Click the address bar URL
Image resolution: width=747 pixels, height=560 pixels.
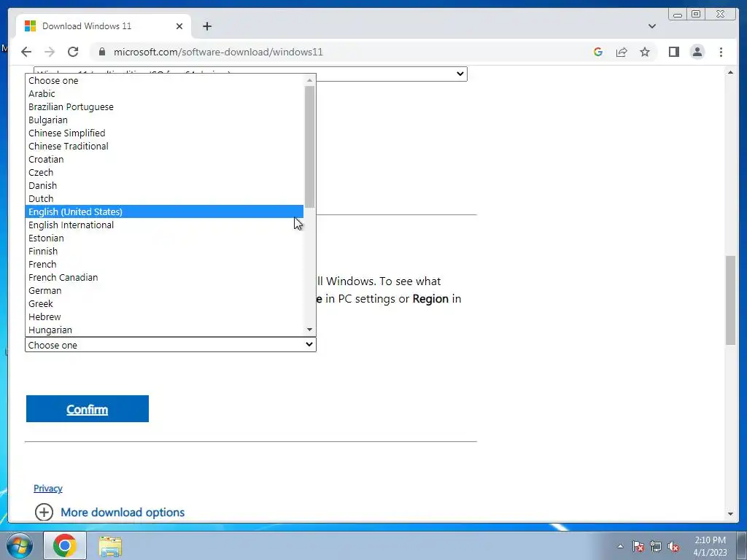(x=218, y=52)
